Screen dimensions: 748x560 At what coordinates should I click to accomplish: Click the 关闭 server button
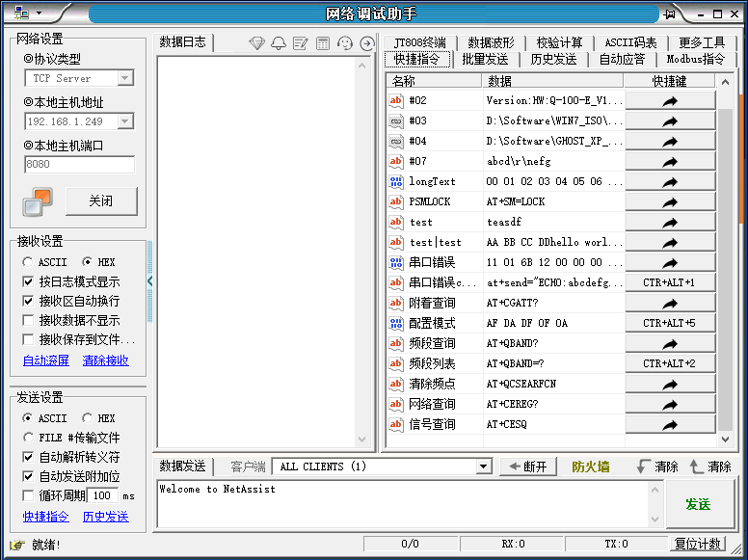(101, 200)
